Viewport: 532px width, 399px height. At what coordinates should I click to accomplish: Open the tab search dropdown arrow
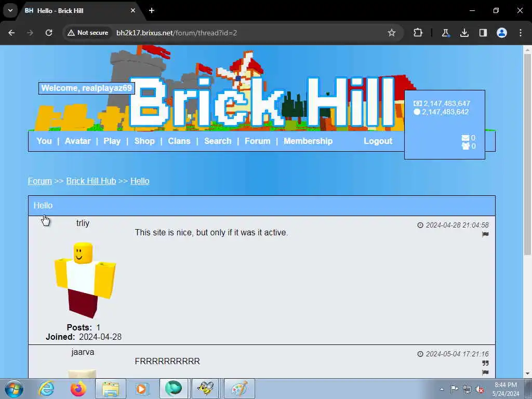pos(10,10)
